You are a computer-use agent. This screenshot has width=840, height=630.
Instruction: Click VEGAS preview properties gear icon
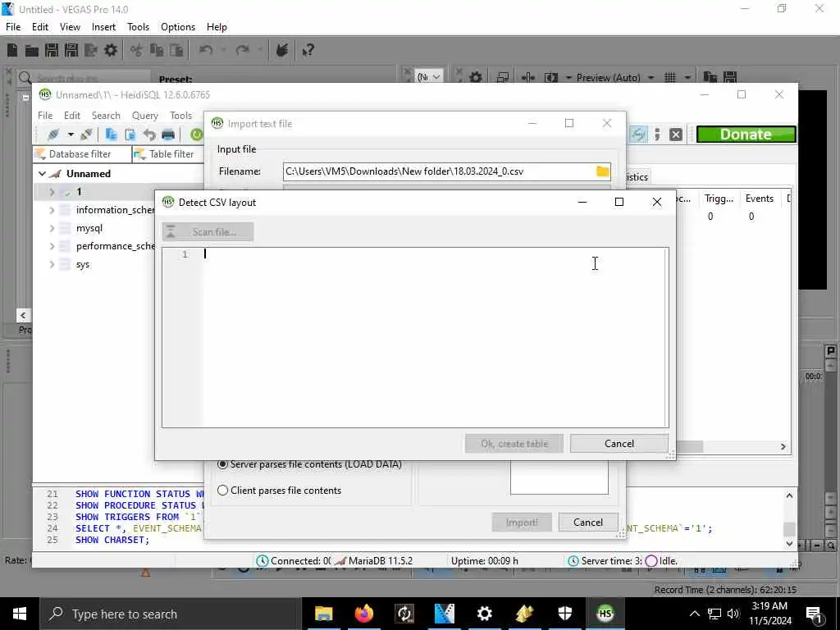coord(476,78)
